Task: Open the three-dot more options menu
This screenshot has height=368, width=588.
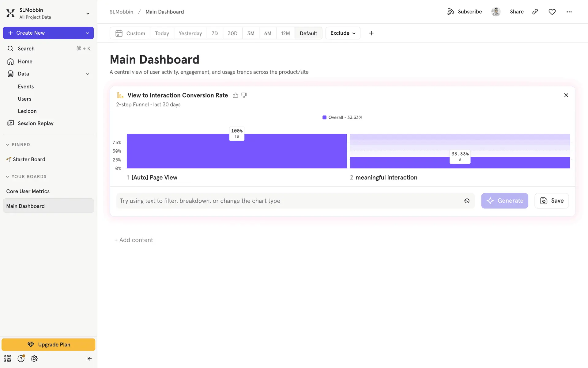Action: [569, 12]
